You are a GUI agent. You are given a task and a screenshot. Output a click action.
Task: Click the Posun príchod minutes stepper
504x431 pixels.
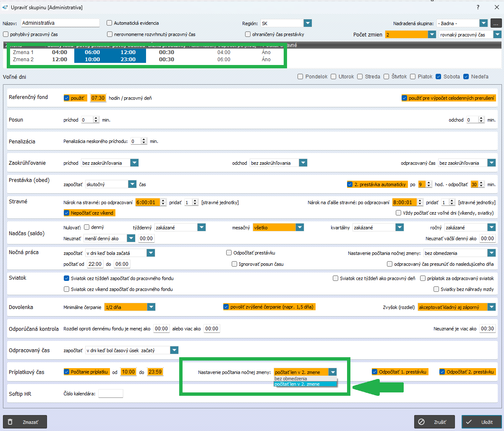tap(96, 120)
